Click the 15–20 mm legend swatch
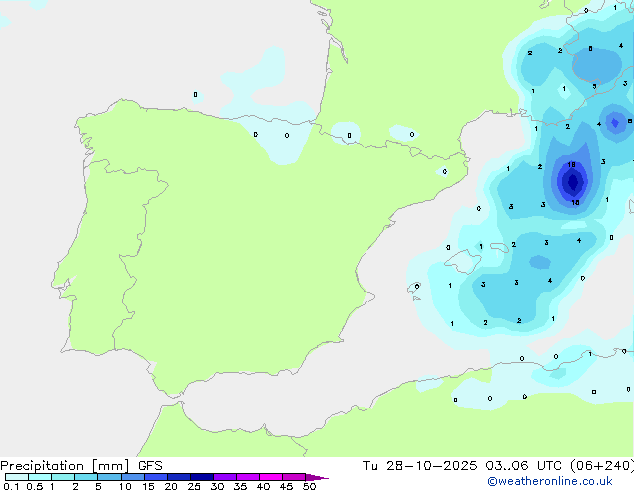The image size is (634, 490). 155,477
